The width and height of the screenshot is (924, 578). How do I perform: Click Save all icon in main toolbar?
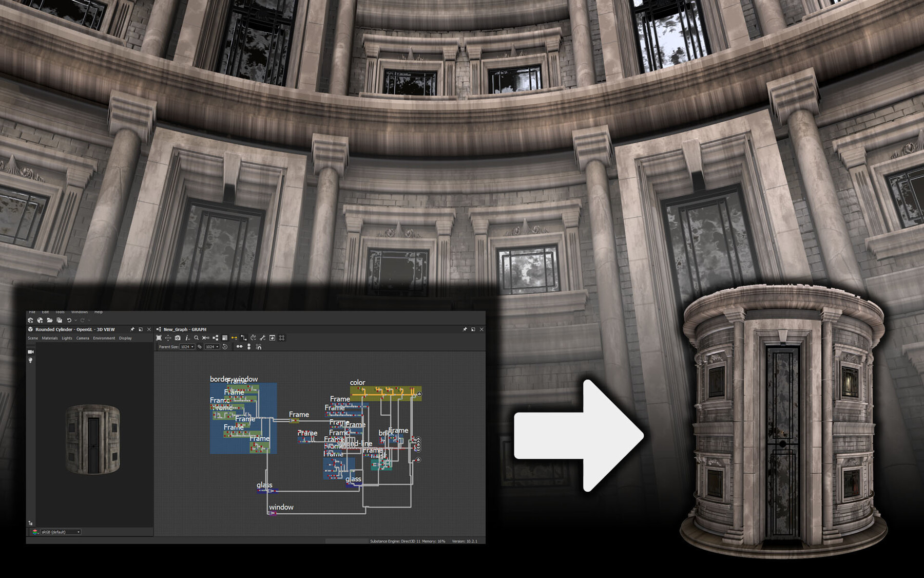59,320
